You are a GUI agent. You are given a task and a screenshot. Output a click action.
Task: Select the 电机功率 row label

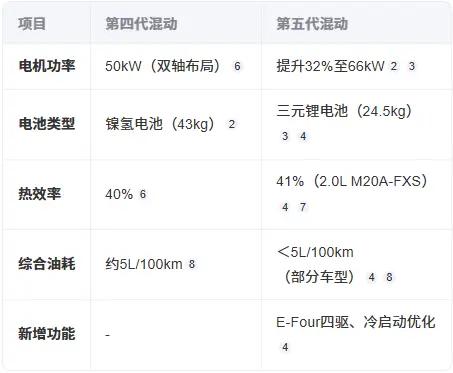click(x=47, y=66)
